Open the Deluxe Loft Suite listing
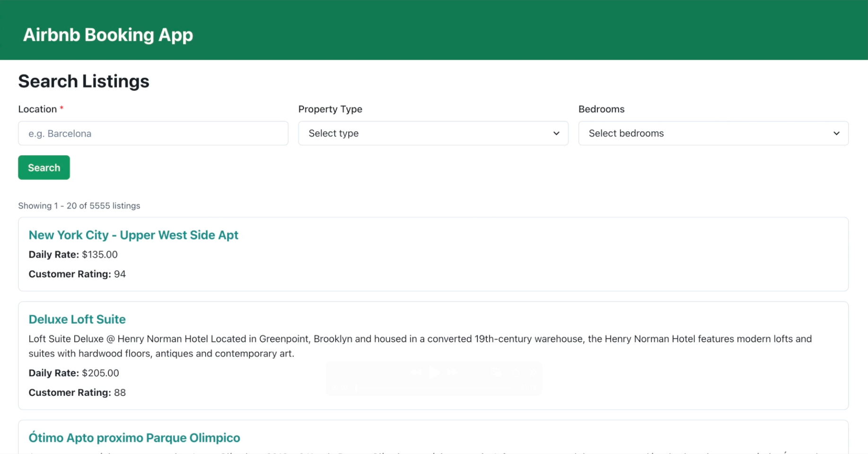Screen dimensions: 868x454 click(x=77, y=320)
